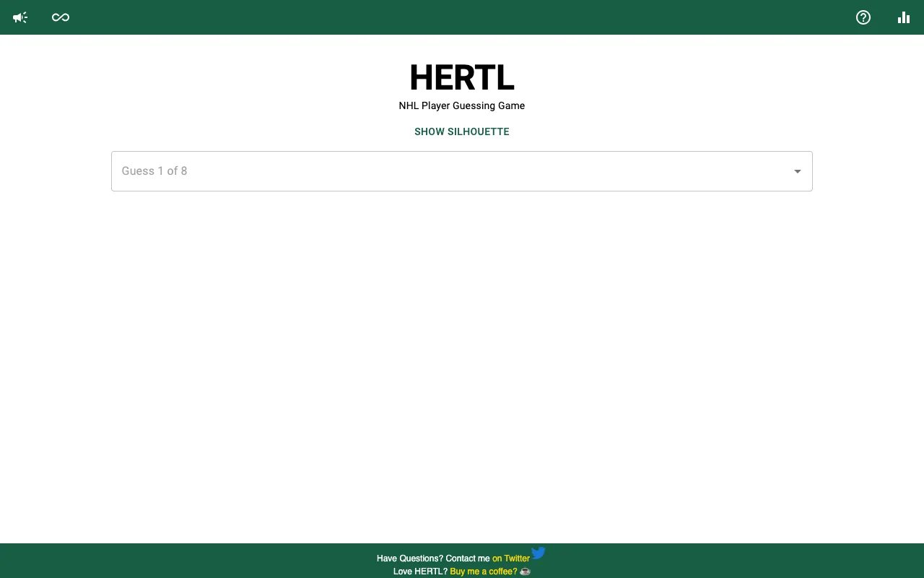Open help using the question mark icon
The image size is (924, 578).
tap(863, 17)
